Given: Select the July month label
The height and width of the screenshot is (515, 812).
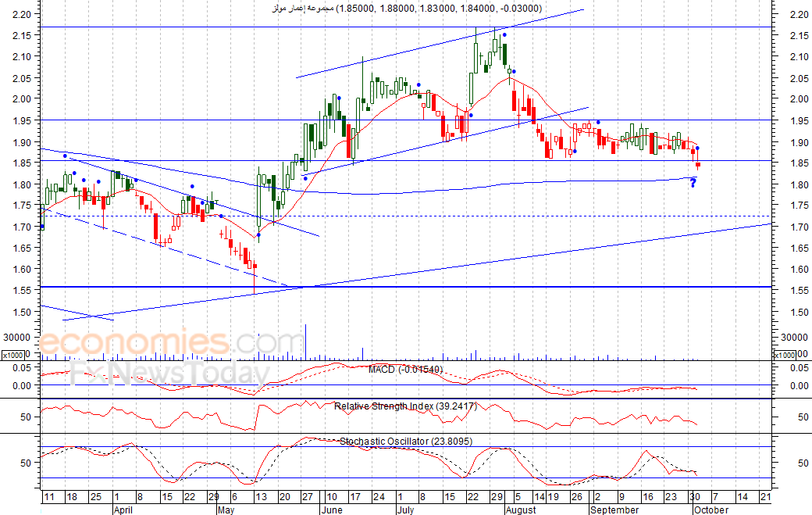Looking at the screenshot, I should (405, 510).
